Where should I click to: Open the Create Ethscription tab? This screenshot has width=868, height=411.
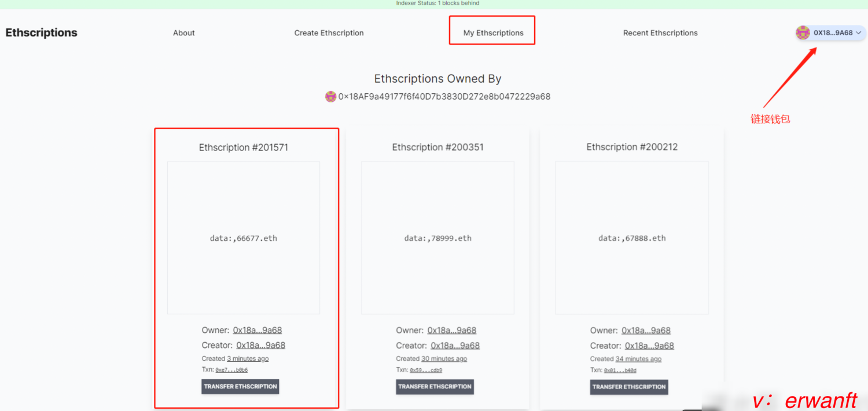pos(329,33)
